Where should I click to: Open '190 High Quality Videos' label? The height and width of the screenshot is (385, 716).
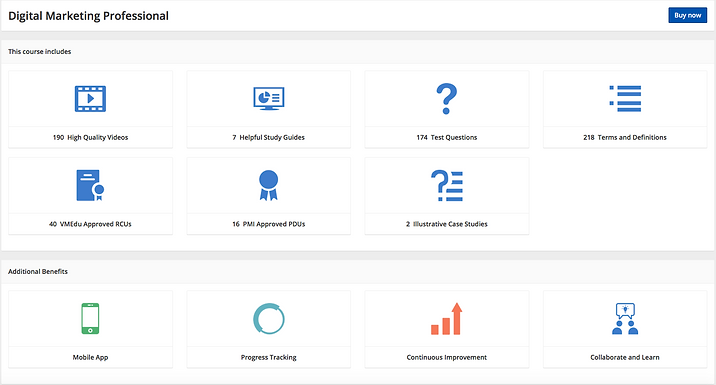coord(90,137)
